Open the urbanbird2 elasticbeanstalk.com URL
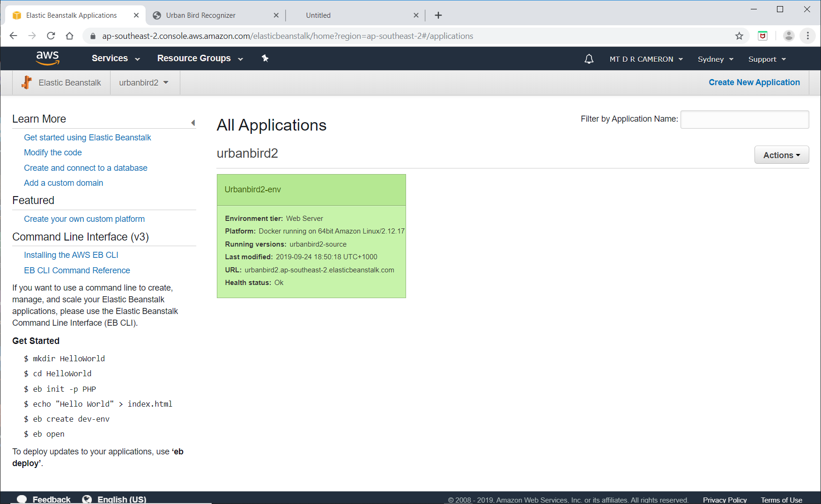The height and width of the screenshot is (504, 821). pos(319,270)
